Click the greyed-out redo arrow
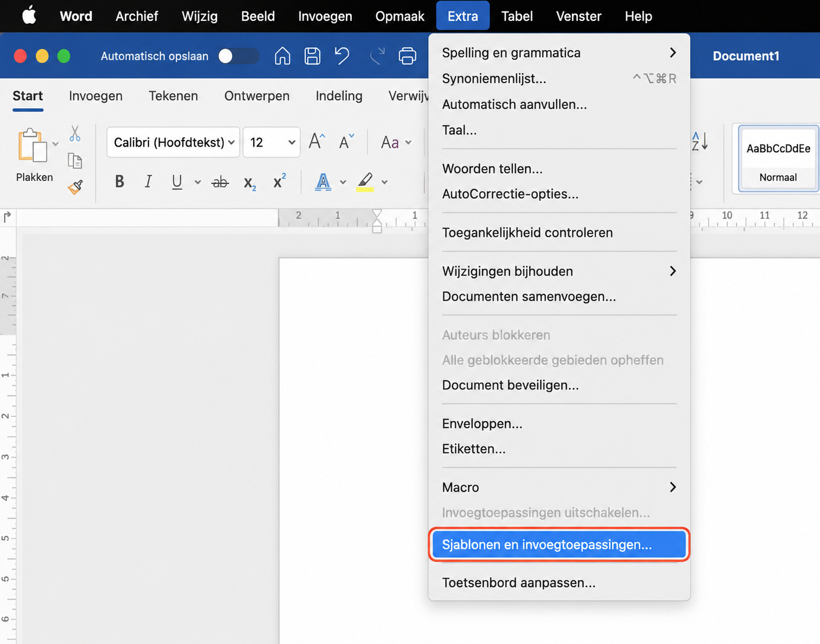820x644 pixels. (x=377, y=56)
